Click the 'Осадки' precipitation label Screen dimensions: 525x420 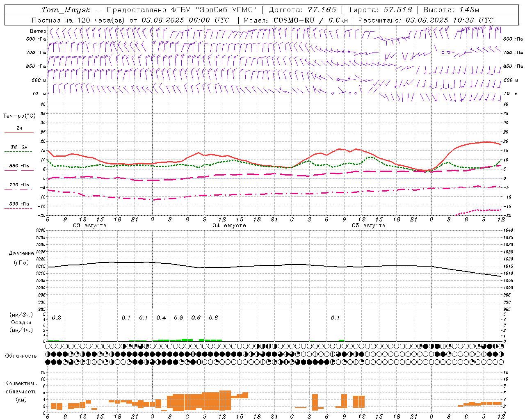[x=21, y=322]
